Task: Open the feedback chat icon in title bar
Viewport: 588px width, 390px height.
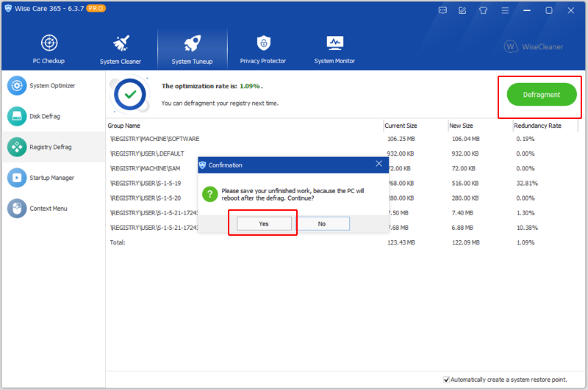Action: tap(442, 10)
